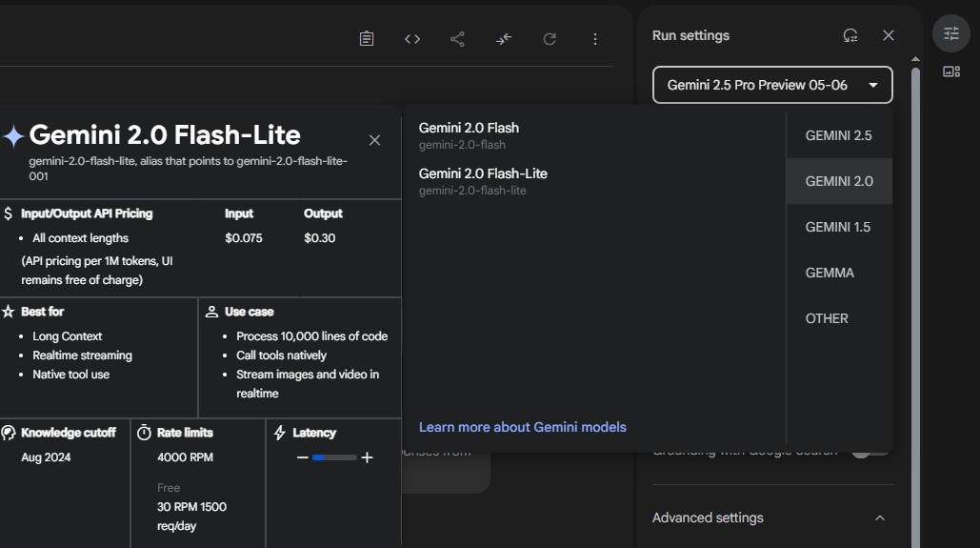Click the dollar sign pricing icon

tap(9, 213)
